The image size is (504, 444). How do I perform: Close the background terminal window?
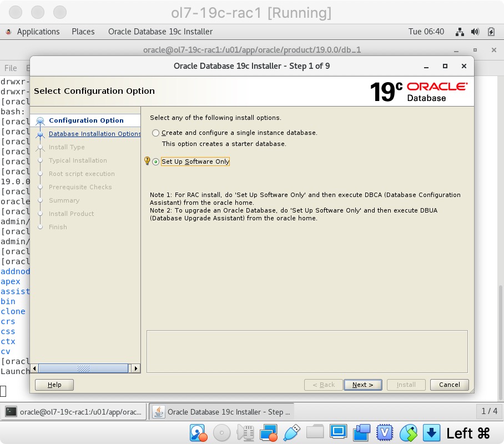pos(494,50)
